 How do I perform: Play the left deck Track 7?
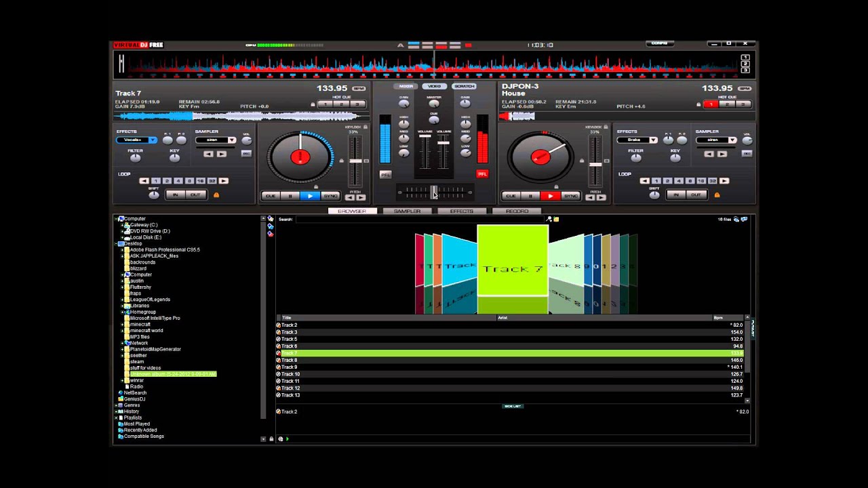tap(310, 196)
